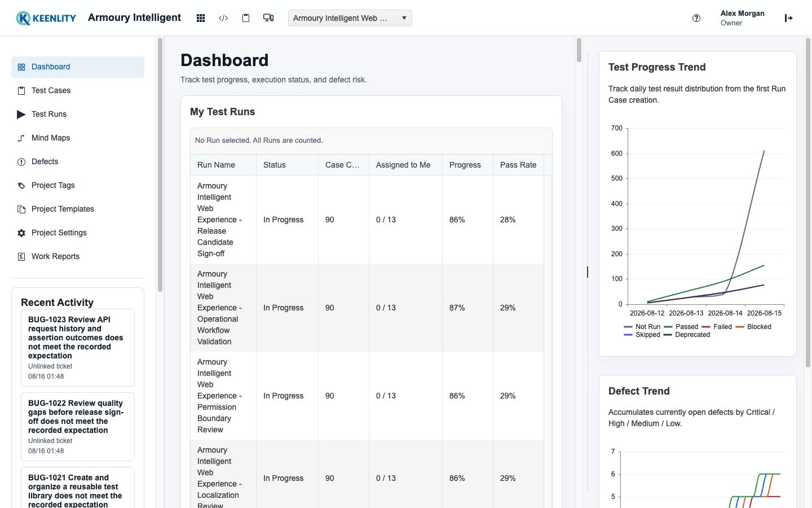Click the Test Cases clipboard icon
The image size is (812, 508).
click(x=21, y=91)
